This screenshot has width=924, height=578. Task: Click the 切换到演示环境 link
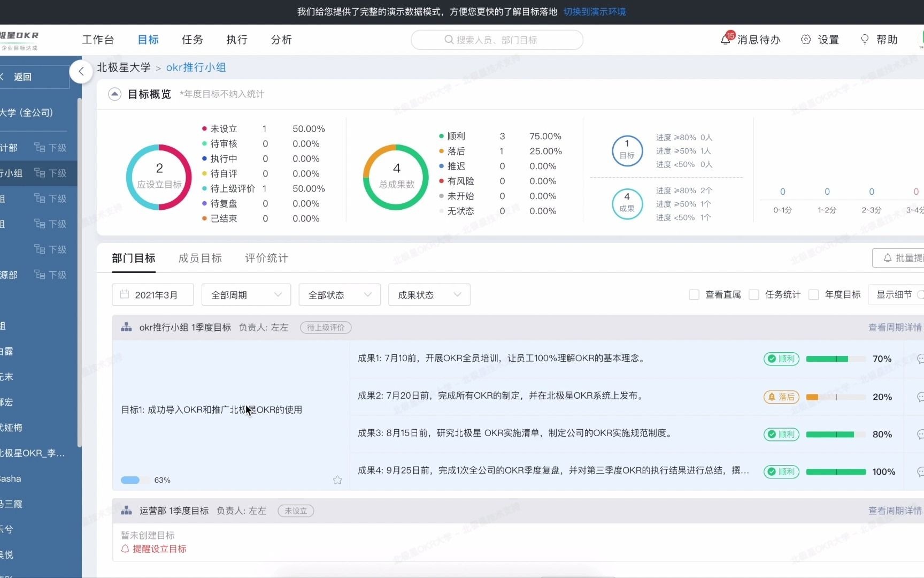tap(594, 11)
